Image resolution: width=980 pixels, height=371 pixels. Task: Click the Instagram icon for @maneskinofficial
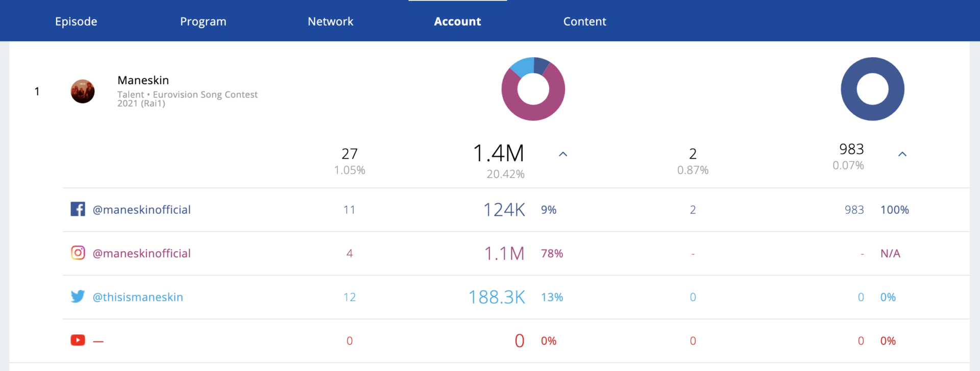tap(78, 253)
